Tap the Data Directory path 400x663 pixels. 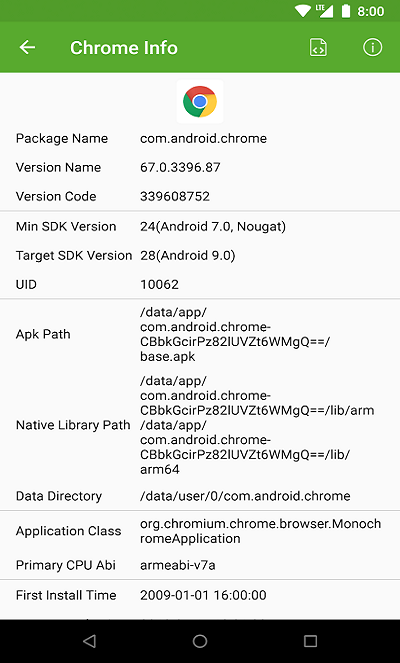[245, 496]
